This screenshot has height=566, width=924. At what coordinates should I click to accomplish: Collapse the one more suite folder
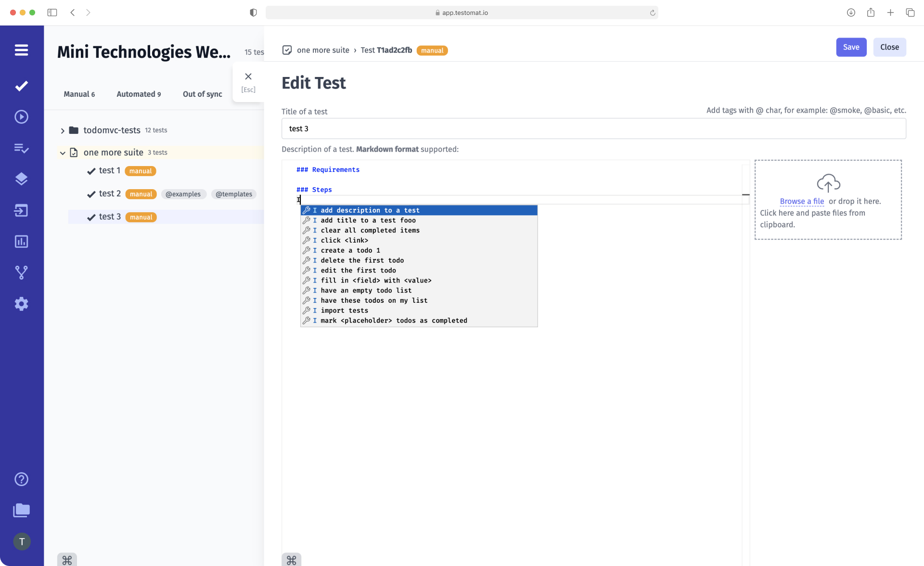(x=63, y=153)
